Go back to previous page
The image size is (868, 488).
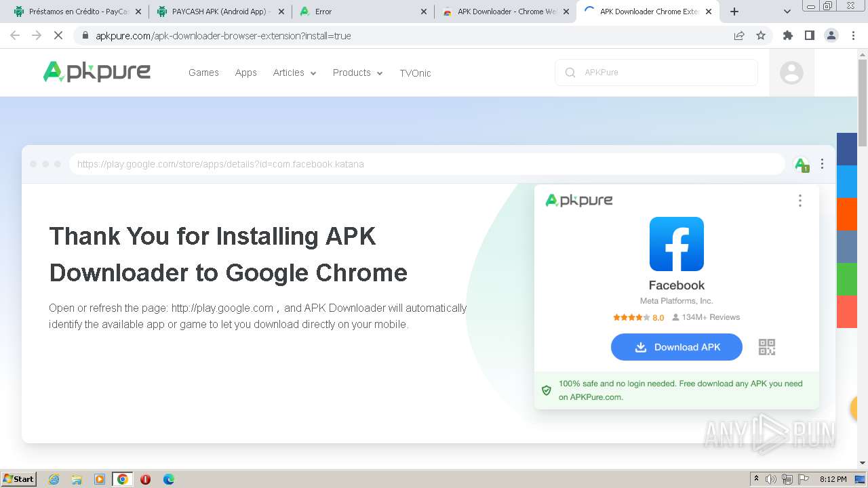coord(15,35)
